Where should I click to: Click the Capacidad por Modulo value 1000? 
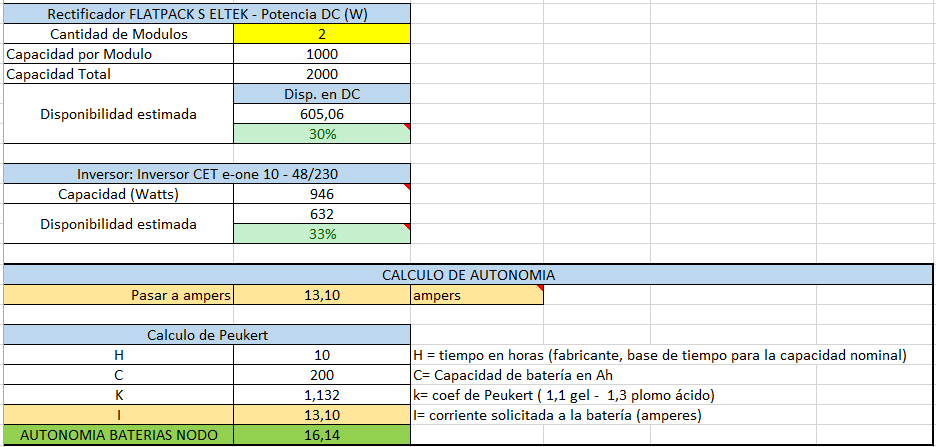(322, 54)
